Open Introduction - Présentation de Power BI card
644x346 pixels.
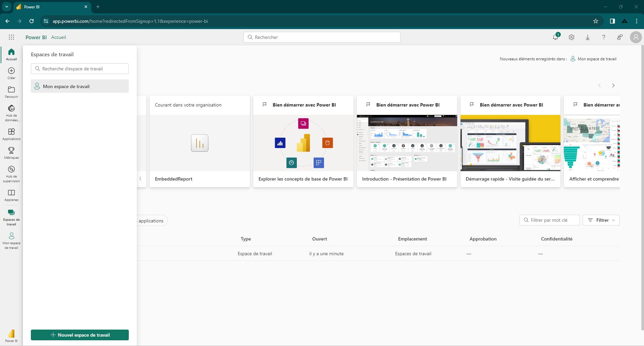point(407,141)
